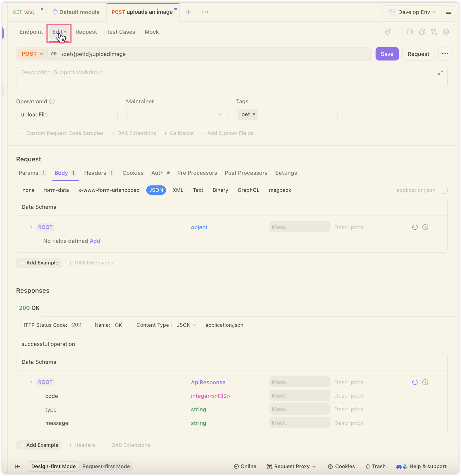Open the Maintainer dropdown
This screenshot has width=461, height=476.
177,115
